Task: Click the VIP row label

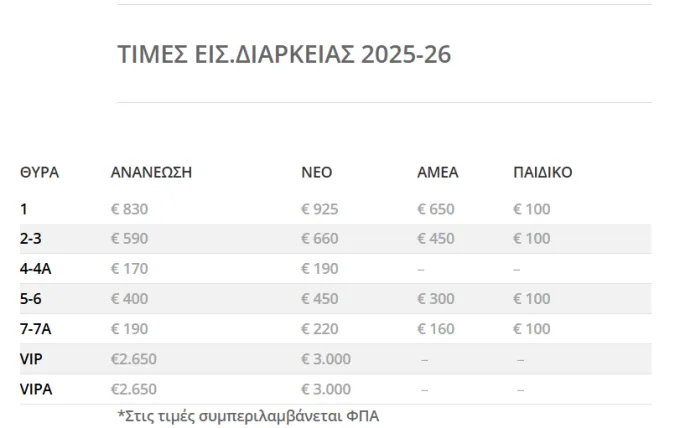Action: 31,359
